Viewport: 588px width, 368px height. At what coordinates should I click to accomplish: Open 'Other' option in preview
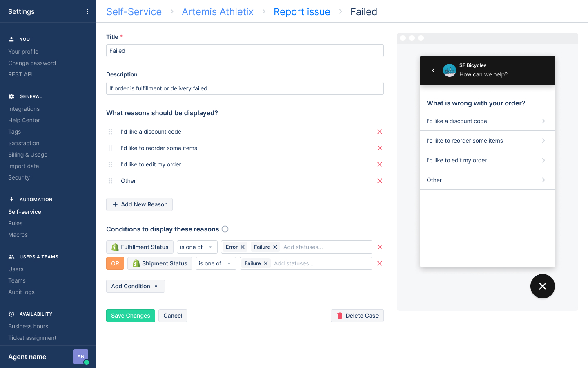tap(488, 180)
